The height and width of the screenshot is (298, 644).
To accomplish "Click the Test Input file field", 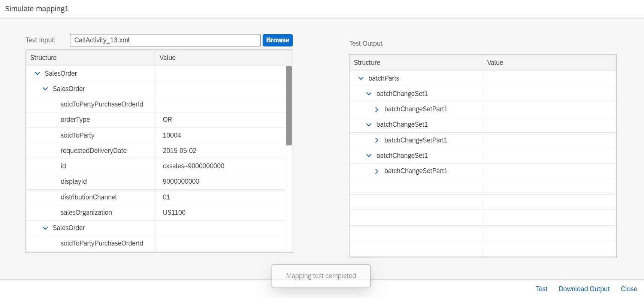I will coord(165,40).
